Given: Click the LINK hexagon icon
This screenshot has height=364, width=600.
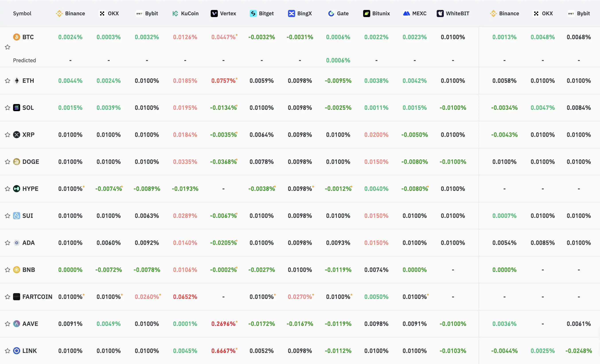Looking at the screenshot, I should point(17,351).
